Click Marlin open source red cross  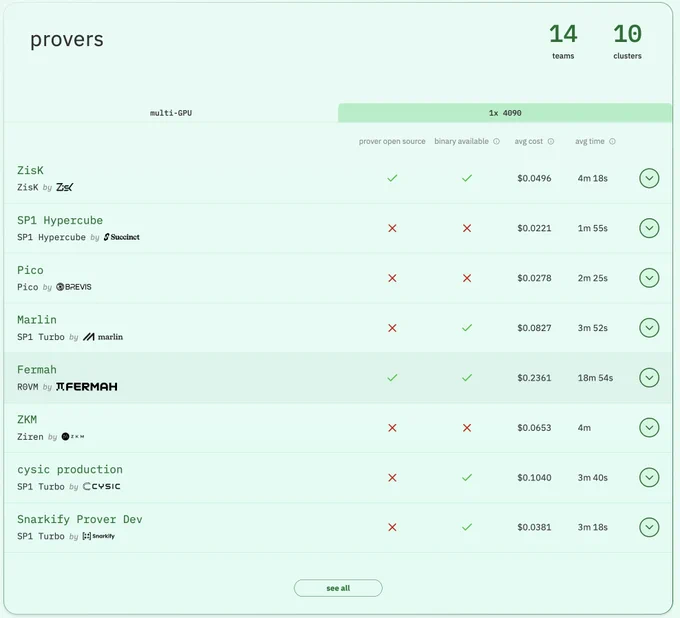coord(392,328)
